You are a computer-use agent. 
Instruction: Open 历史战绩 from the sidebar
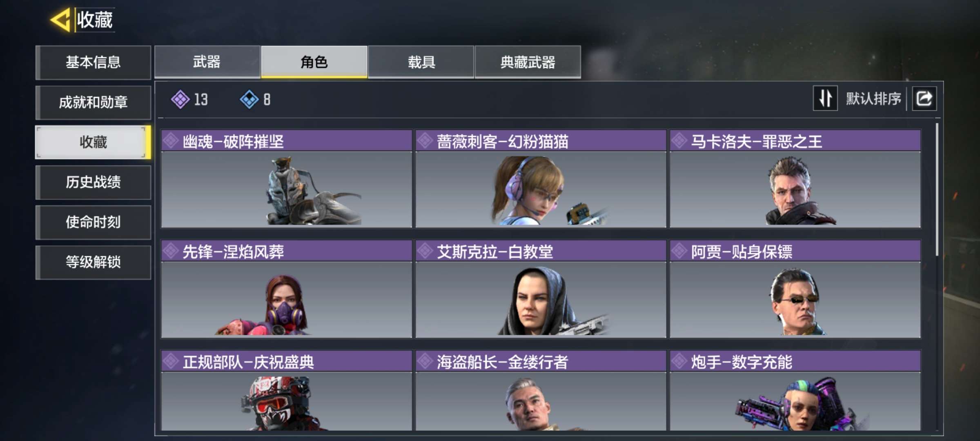[93, 182]
